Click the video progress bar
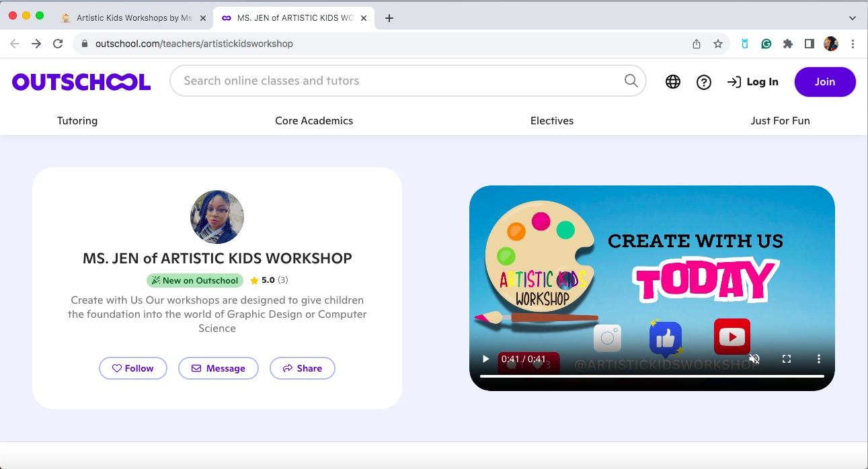The height and width of the screenshot is (469, 868). coord(652,376)
